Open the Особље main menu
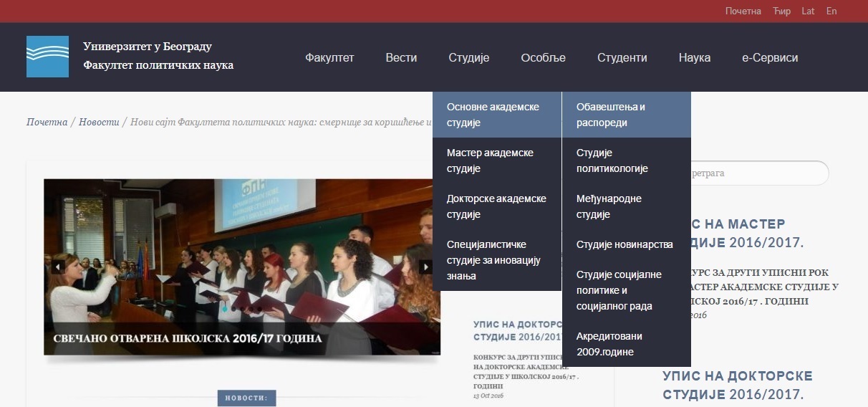Screen dimensions: 868x407 click(x=544, y=57)
